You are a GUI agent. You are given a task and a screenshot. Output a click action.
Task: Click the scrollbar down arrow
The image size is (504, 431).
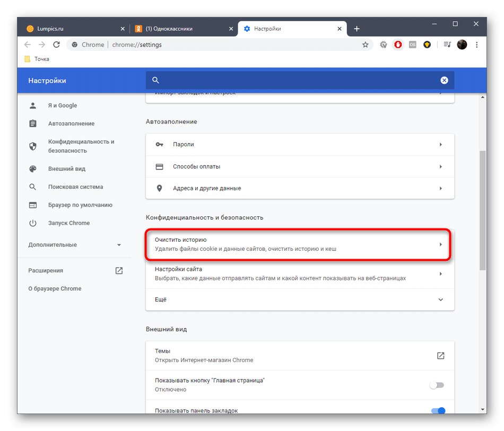point(482,409)
